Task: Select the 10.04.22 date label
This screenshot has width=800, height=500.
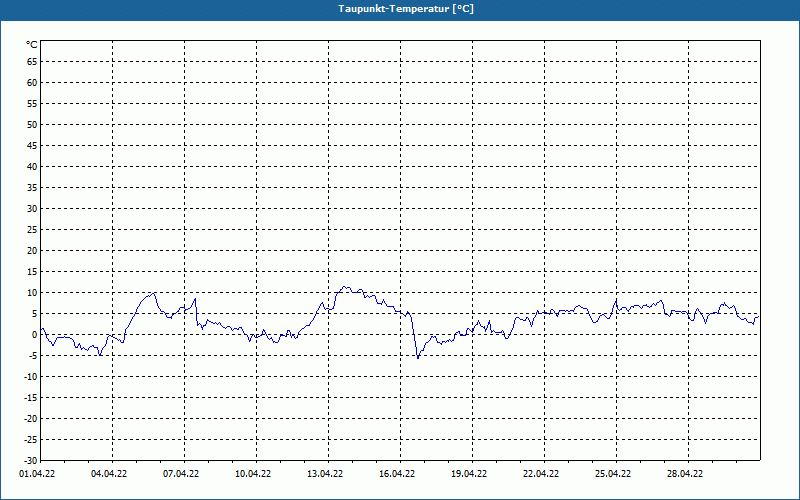Action: pyautogui.click(x=253, y=474)
